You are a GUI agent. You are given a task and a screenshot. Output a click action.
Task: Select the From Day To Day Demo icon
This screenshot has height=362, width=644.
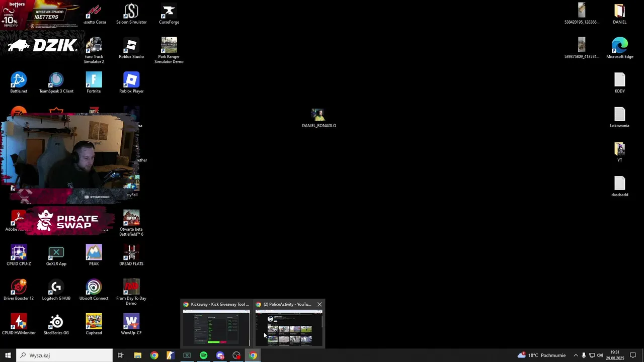[x=131, y=292]
